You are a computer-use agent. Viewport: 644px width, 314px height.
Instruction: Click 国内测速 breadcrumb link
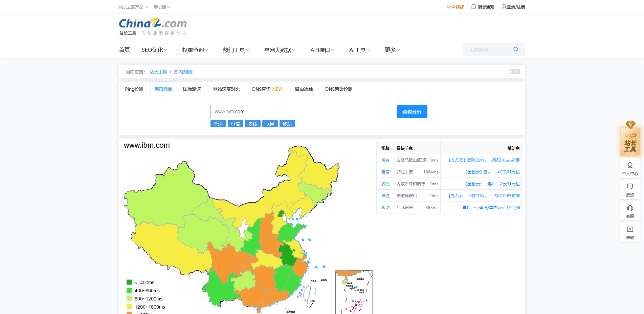pos(183,72)
